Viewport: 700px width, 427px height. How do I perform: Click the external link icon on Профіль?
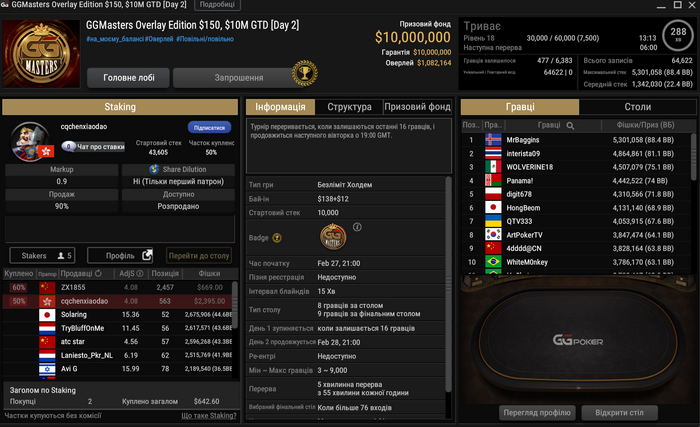(x=147, y=255)
